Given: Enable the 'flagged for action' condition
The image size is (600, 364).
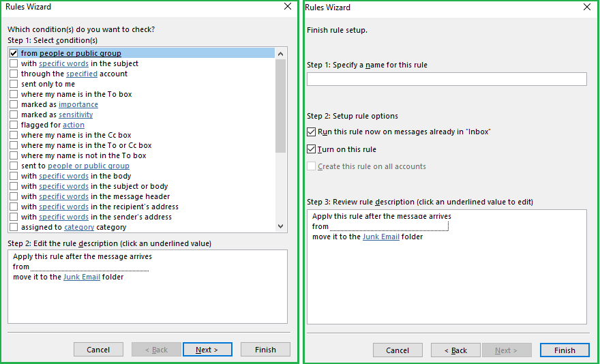Looking at the screenshot, I should point(14,125).
